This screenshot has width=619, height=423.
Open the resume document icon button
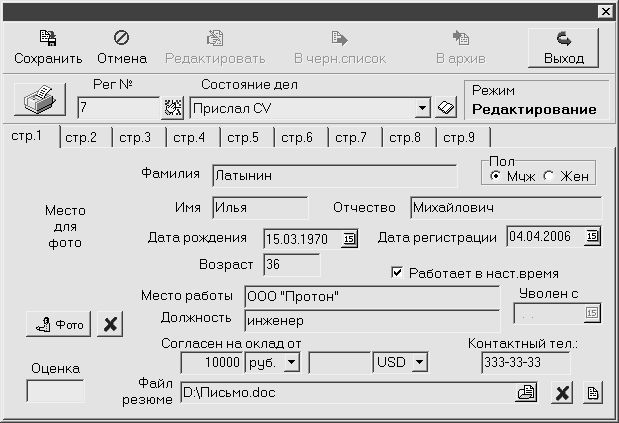click(x=593, y=393)
